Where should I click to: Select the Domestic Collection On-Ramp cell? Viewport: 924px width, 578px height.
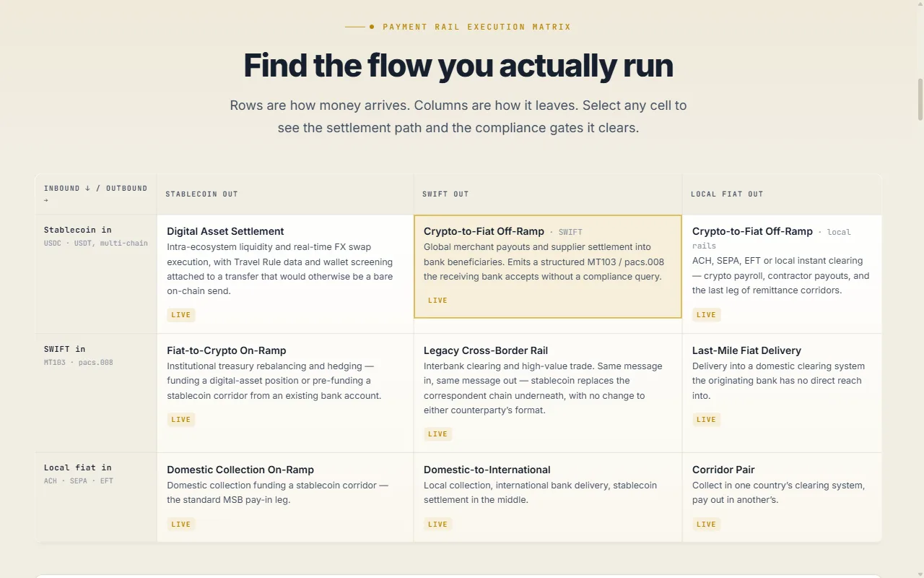pyautogui.click(x=285, y=498)
